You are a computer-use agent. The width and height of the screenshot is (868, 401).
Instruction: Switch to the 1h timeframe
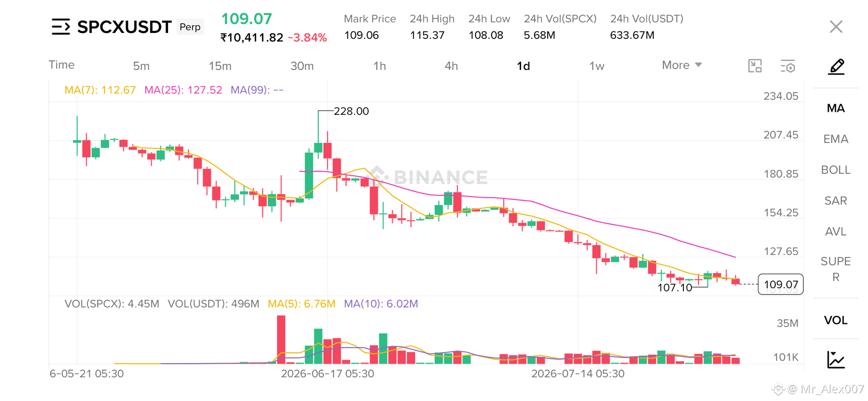tap(380, 66)
